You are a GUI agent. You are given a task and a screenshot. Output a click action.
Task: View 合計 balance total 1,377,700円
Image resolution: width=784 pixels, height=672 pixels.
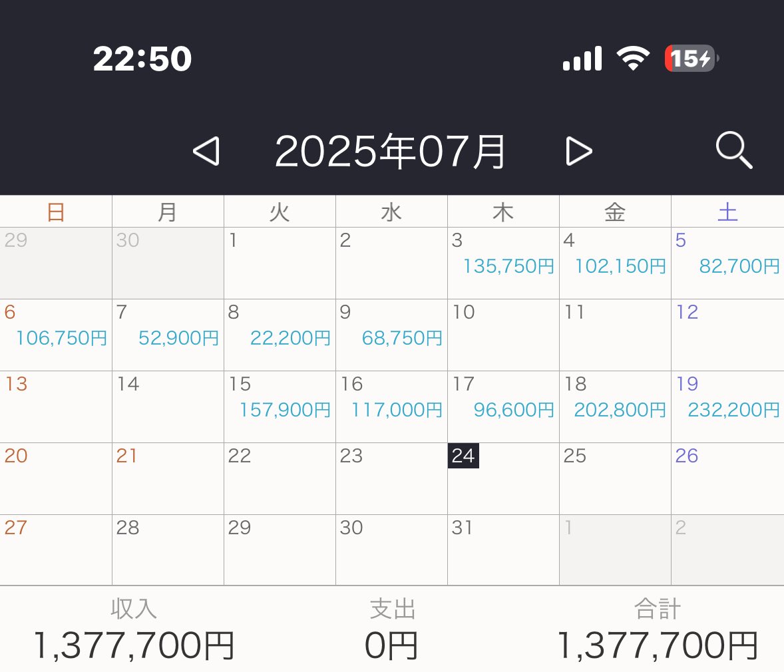pos(658,630)
